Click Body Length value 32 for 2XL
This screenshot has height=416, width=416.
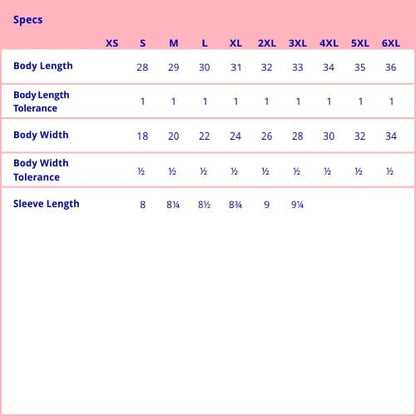267,67
